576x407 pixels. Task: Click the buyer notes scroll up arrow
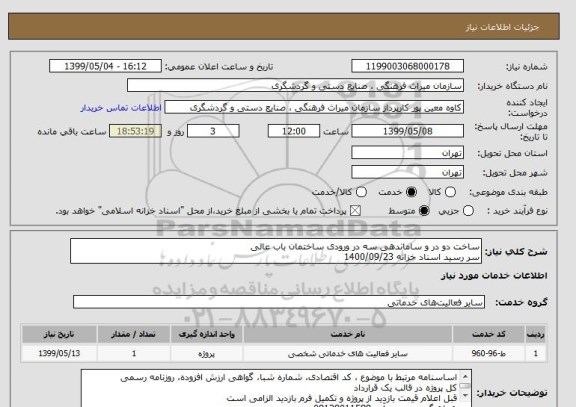[x=465, y=376]
